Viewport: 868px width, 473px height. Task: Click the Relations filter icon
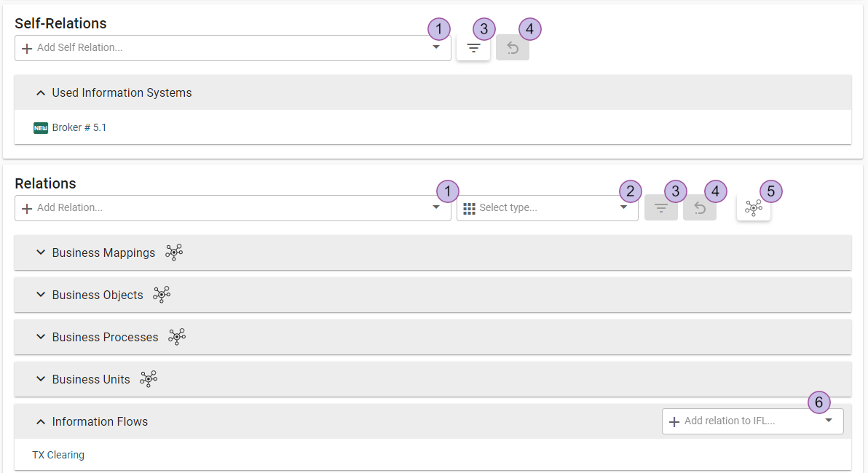(x=661, y=208)
